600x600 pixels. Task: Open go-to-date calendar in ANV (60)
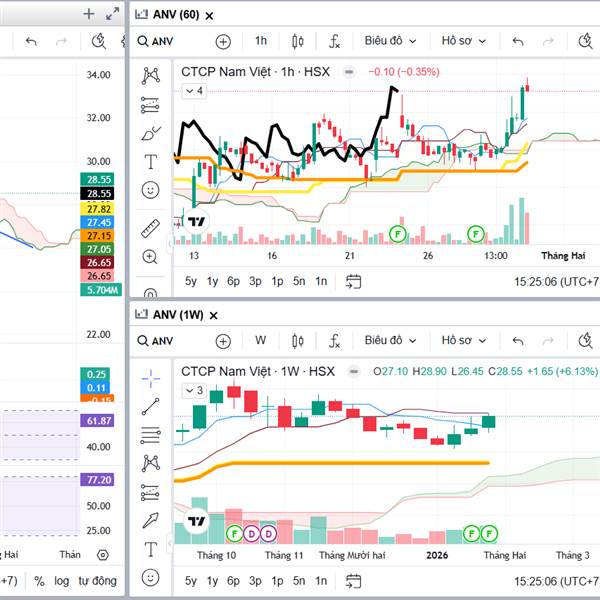point(353,282)
